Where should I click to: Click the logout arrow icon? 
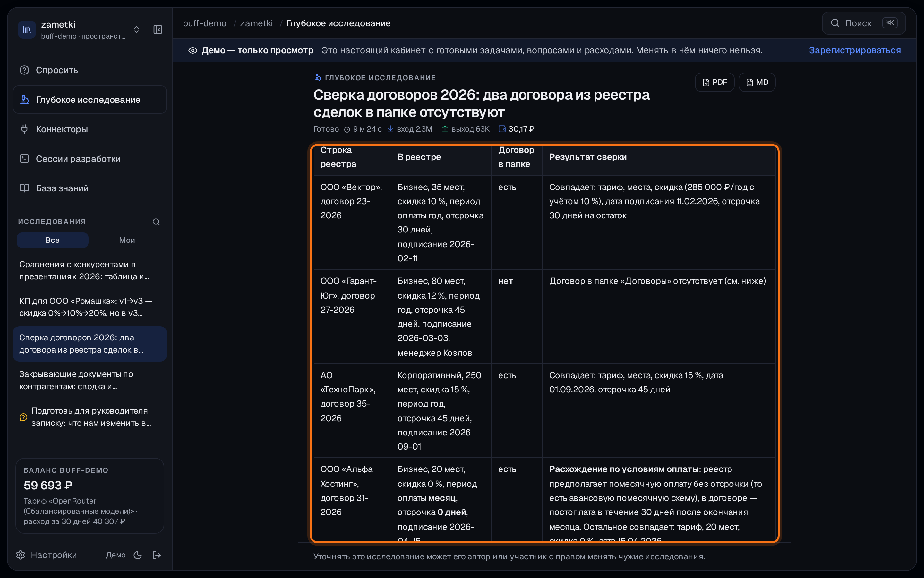157,555
